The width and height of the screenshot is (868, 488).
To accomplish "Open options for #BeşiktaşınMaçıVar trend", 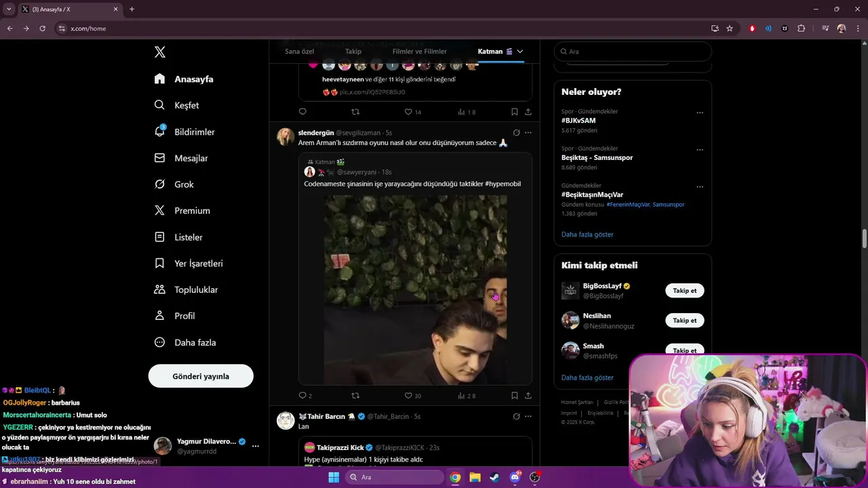I will click(700, 187).
